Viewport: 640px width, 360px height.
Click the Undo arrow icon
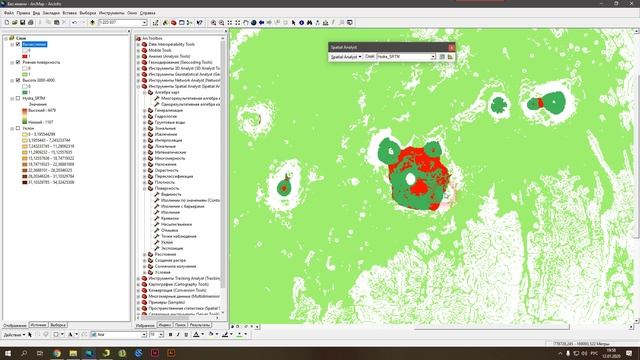(x=74, y=22)
